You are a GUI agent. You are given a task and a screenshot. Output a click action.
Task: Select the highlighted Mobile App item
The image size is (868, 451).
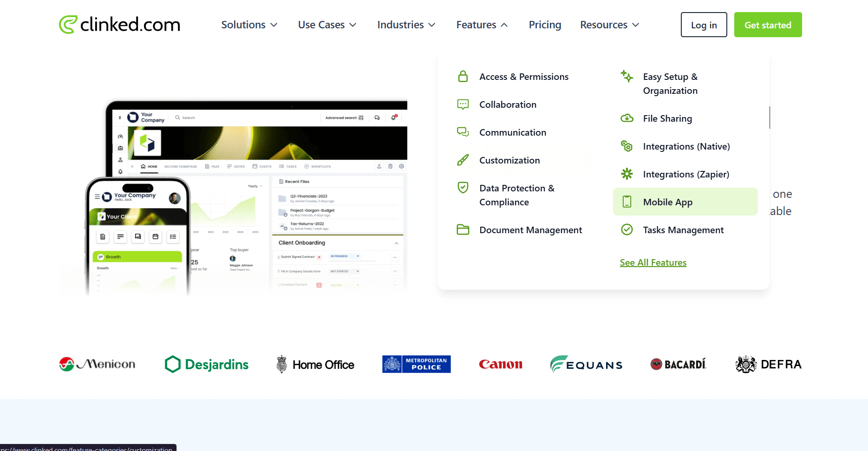point(685,202)
